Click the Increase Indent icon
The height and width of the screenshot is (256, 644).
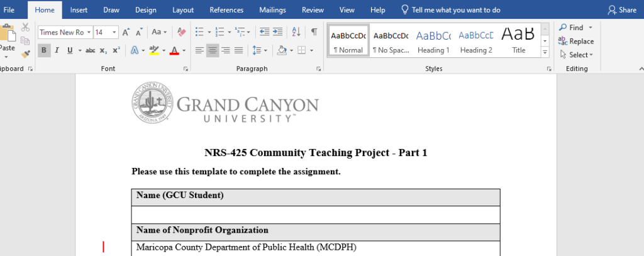click(x=277, y=32)
